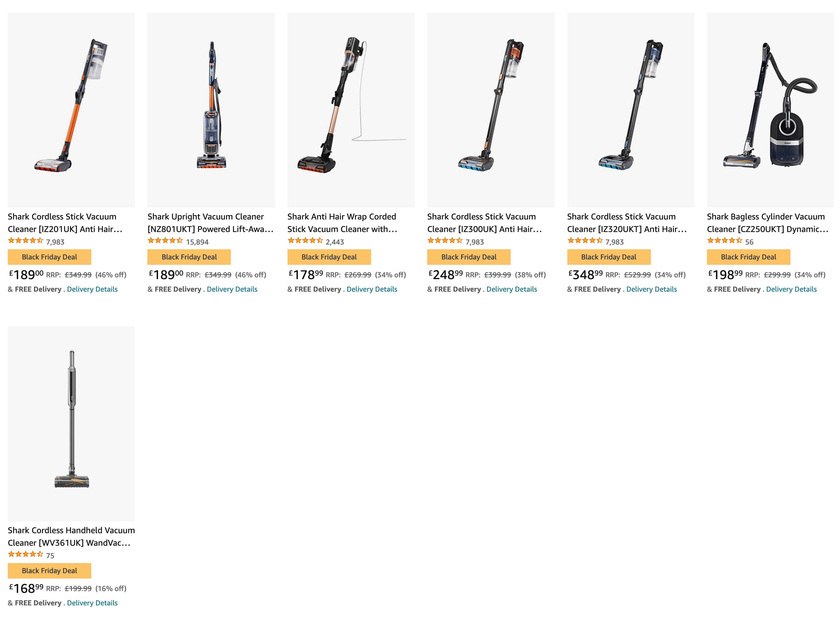Open the Shark Cordless Stick Vacuum IZ320UKT title
The height and width of the screenshot is (634, 840).
tap(627, 223)
